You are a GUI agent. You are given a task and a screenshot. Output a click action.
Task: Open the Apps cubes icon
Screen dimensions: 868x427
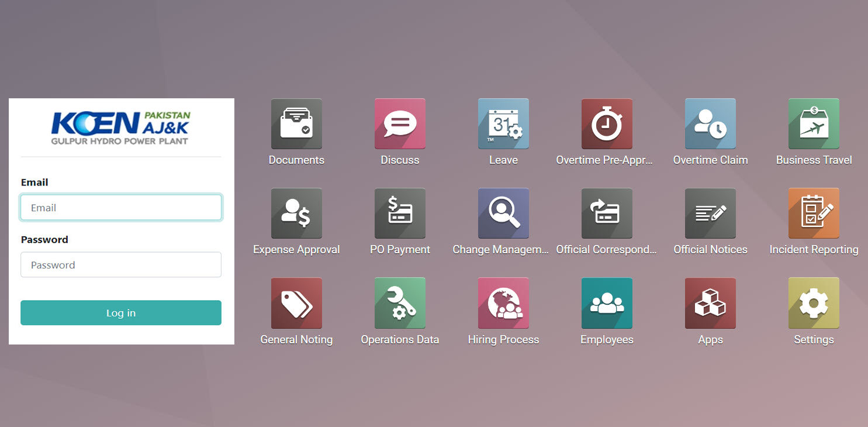point(710,303)
